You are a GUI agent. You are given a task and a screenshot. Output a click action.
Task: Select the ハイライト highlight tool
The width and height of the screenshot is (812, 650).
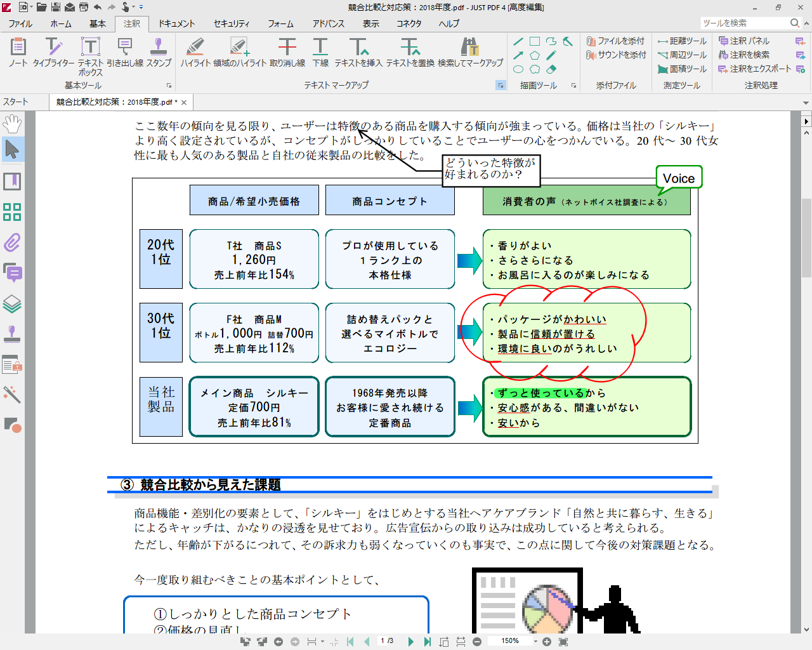(x=196, y=51)
